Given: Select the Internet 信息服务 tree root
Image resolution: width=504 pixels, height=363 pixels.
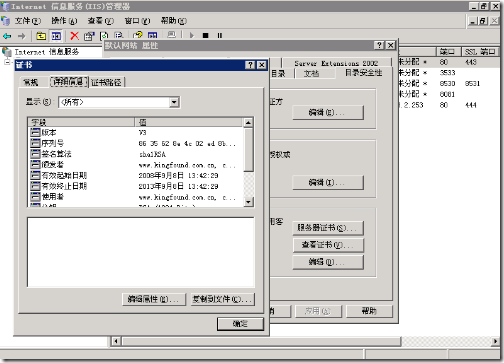Looking at the screenshot, I should click(x=47, y=52).
